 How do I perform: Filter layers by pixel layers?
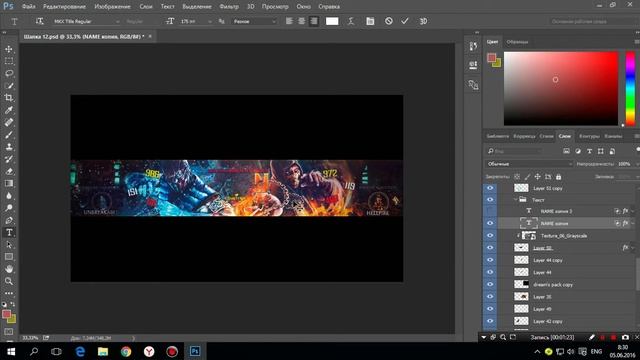[x=567, y=151]
